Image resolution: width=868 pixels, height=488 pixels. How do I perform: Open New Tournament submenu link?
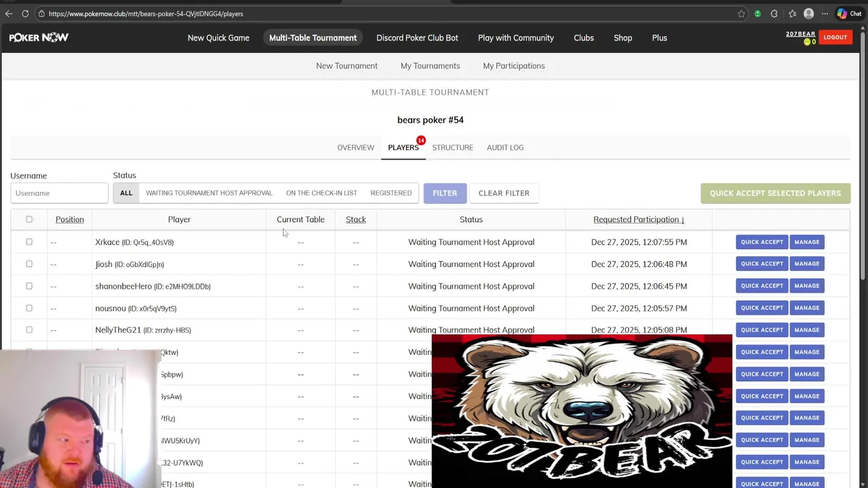pos(347,66)
